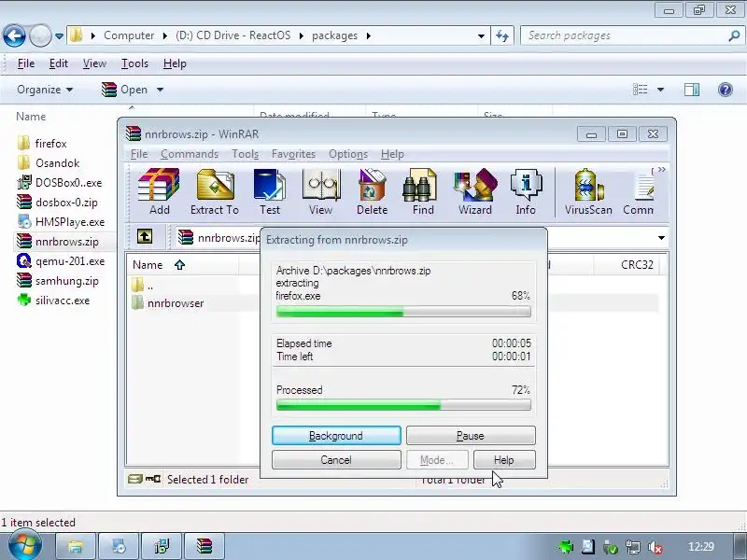Open the Organize dropdown
747x560 pixels.
tap(45, 90)
